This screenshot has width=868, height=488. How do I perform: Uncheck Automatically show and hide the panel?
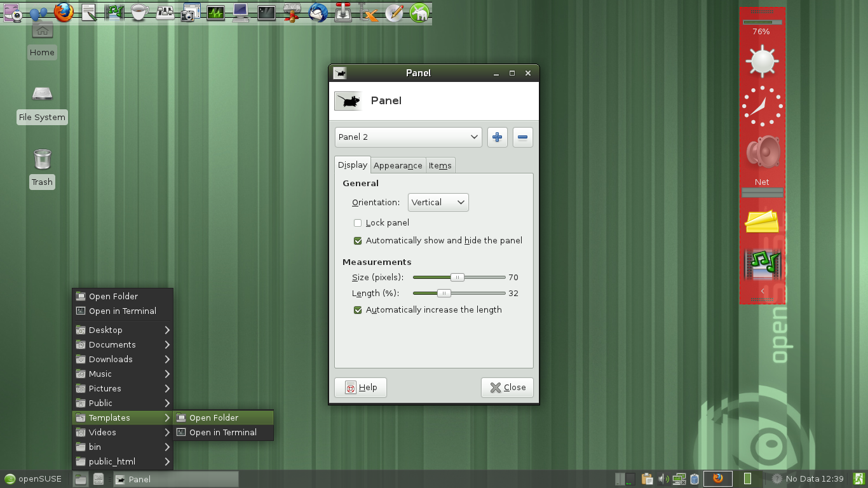point(358,241)
